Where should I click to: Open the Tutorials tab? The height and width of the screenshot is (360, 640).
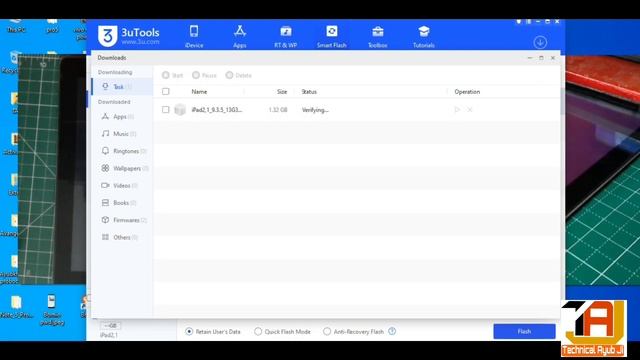pos(424,37)
